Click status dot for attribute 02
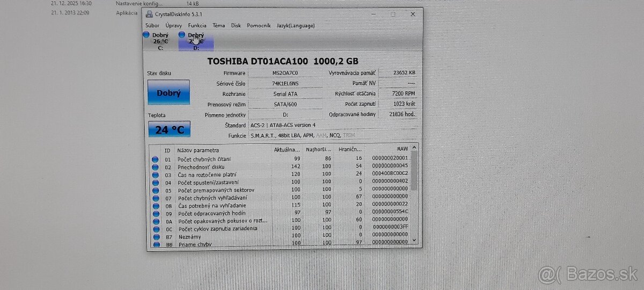This screenshot has height=290, width=644. (155, 167)
